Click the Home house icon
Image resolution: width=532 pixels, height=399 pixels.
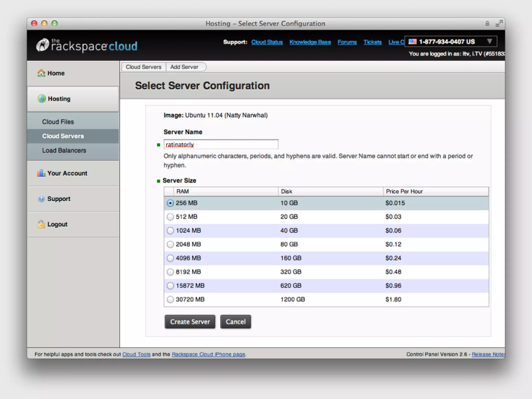(41, 73)
